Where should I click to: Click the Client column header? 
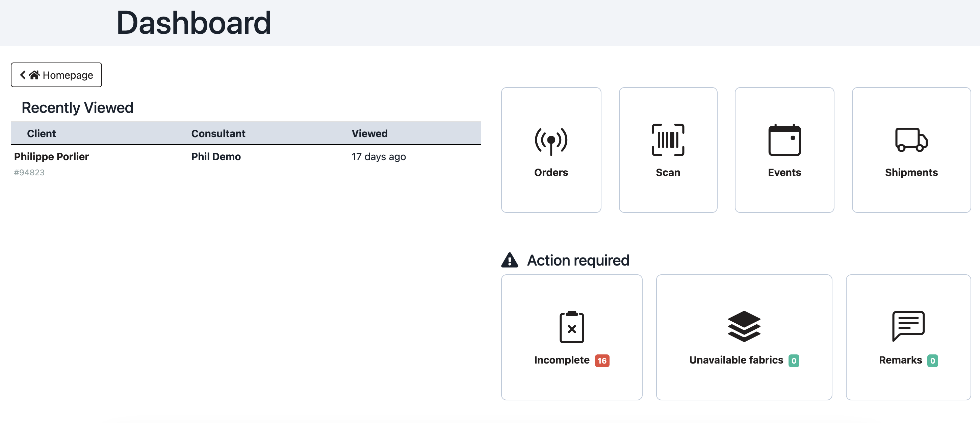[41, 134]
